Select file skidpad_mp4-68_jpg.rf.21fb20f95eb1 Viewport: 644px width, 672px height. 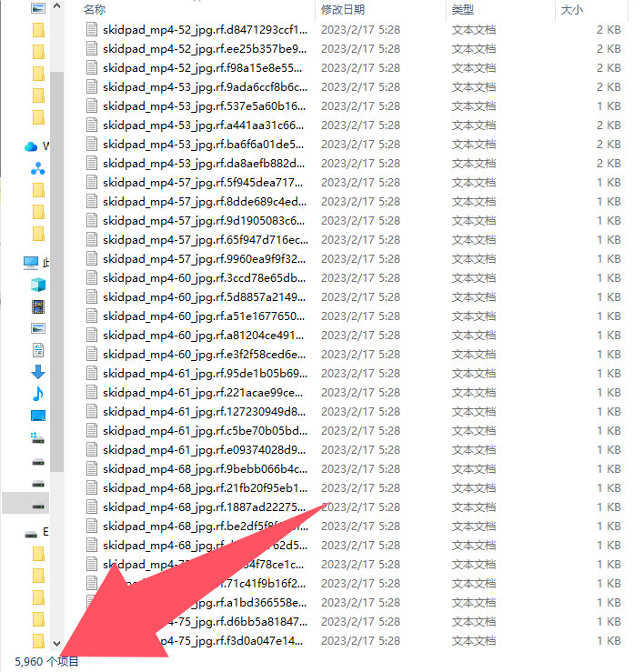point(205,488)
